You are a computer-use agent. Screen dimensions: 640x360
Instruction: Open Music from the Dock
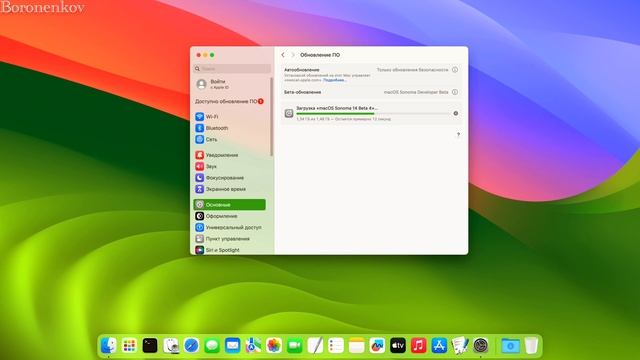(x=418, y=346)
